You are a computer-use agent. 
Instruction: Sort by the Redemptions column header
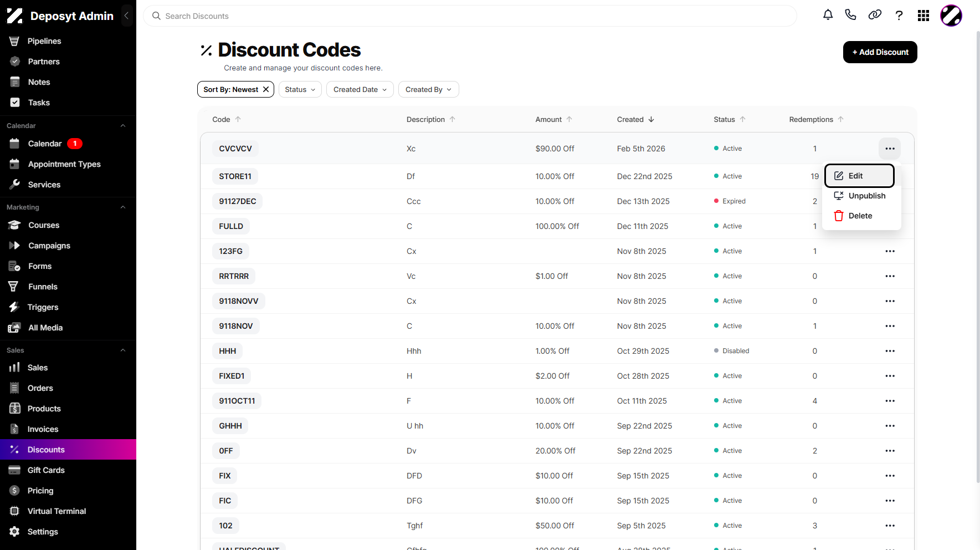point(816,119)
